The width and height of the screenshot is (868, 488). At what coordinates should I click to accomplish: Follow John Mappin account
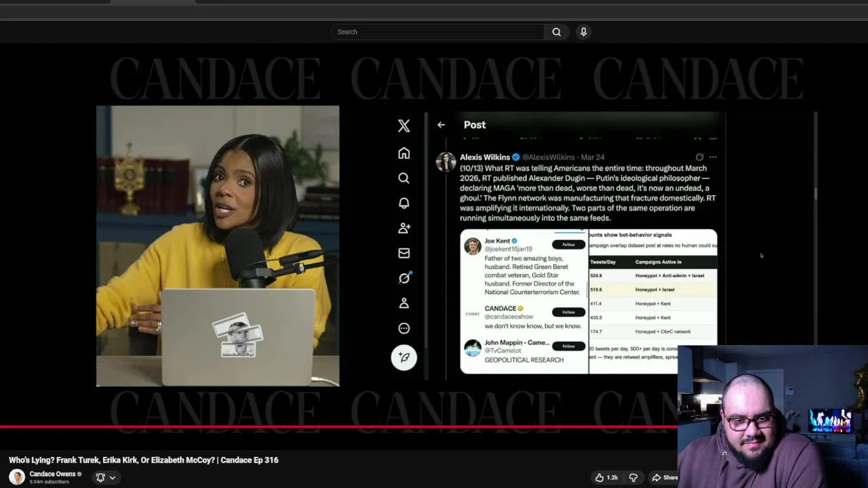point(568,346)
